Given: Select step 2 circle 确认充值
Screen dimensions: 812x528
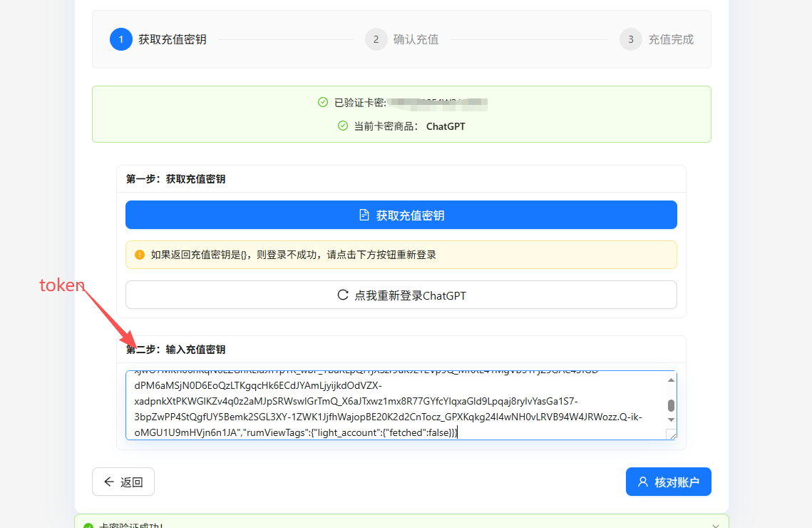Looking at the screenshot, I should click(376, 39).
